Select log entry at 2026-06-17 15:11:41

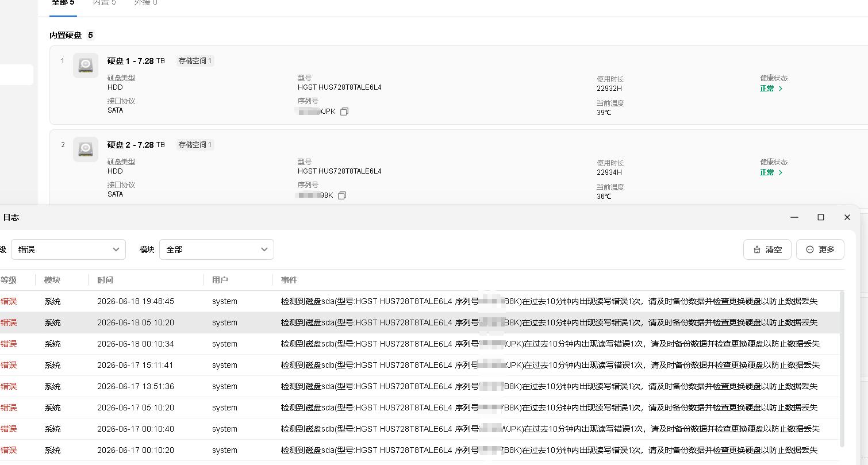[x=420, y=365]
